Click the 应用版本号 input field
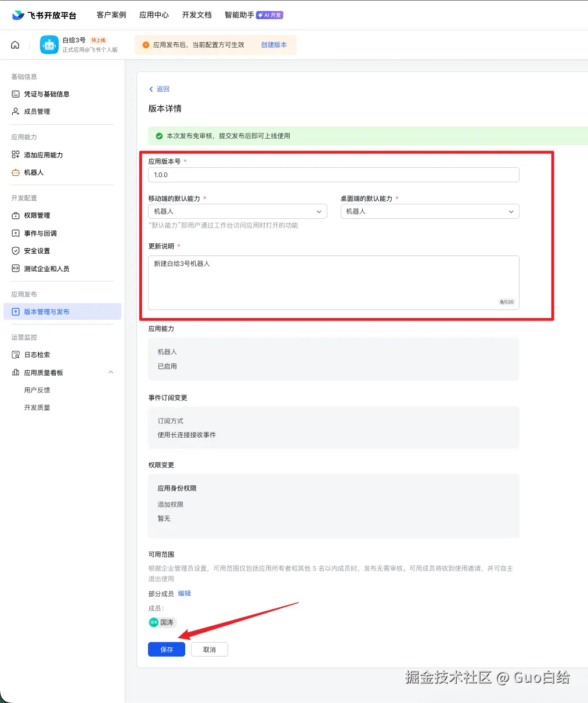The height and width of the screenshot is (703, 588). pos(334,175)
